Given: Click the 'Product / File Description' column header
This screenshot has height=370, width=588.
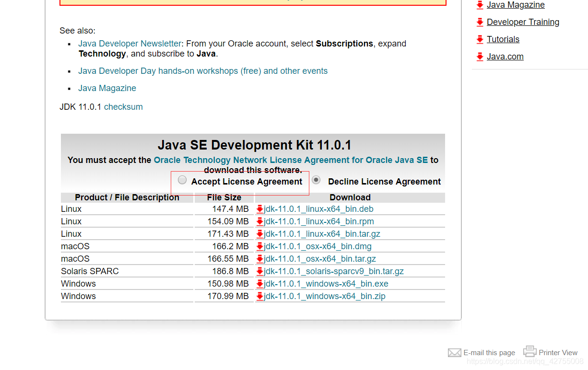Looking at the screenshot, I should (127, 197).
